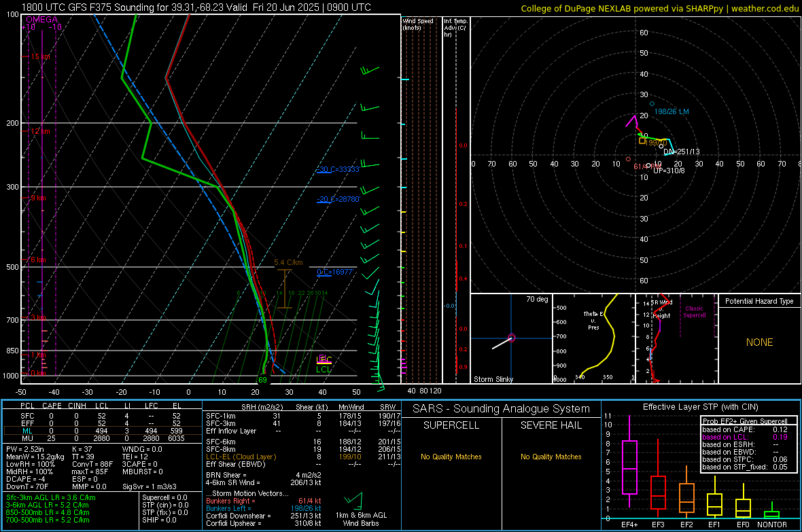This screenshot has width=802, height=532.
Task: Click the Potential Hazard Type header
Action: pyautogui.click(x=759, y=301)
